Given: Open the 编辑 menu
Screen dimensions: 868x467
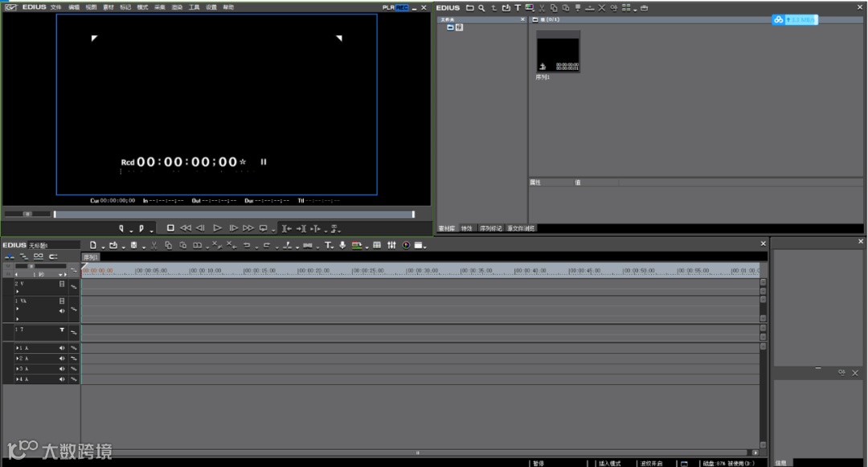Looking at the screenshot, I should [x=74, y=7].
